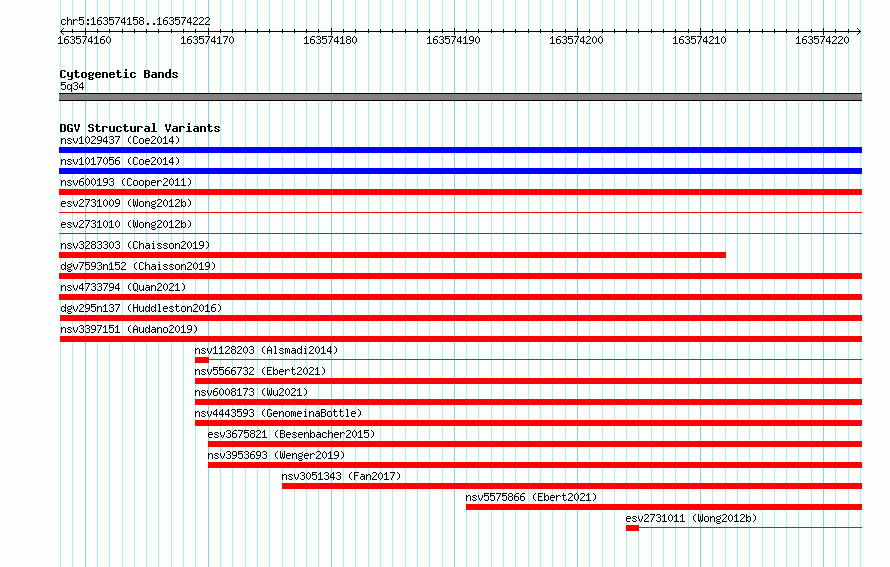The image size is (890, 567).
Task: Click the red nsv3953693 variant bar
Action: (x=535, y=465)
